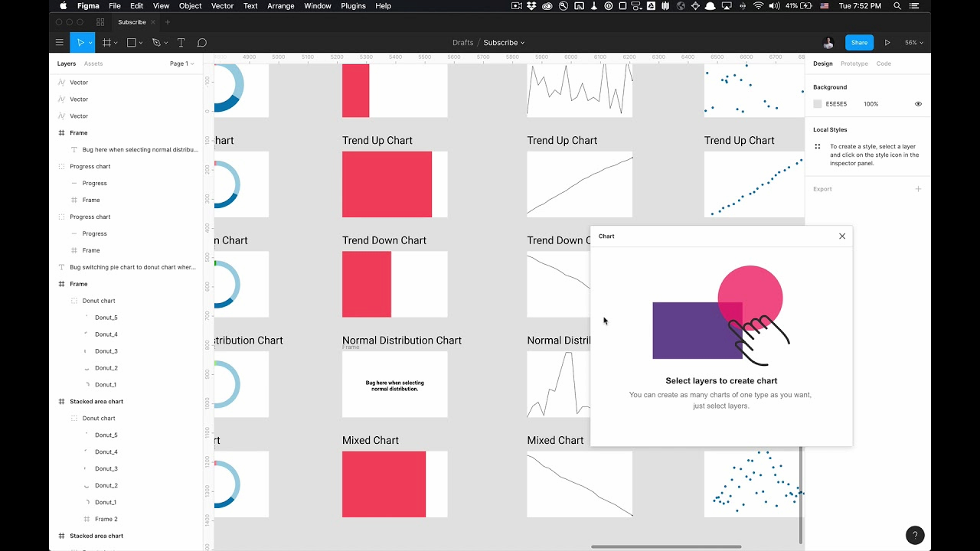Click the horizontal canvas scrollbar
Screen dimensions: 980x551
(x=666, y=546)
